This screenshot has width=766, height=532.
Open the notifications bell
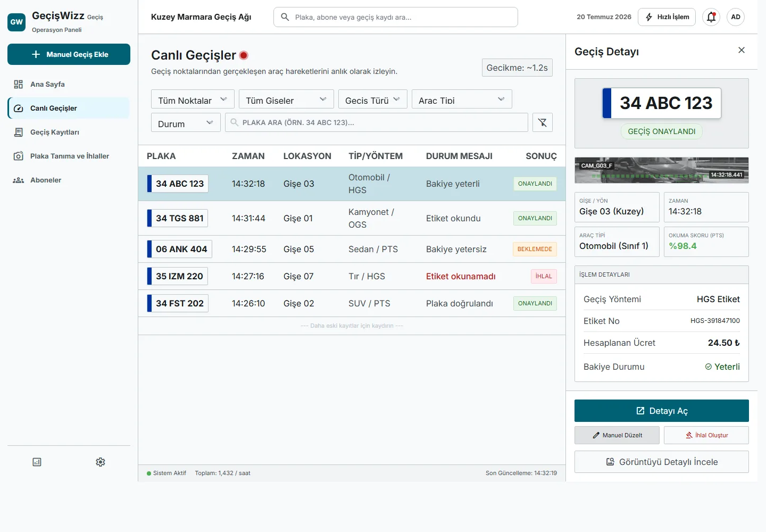711,17
